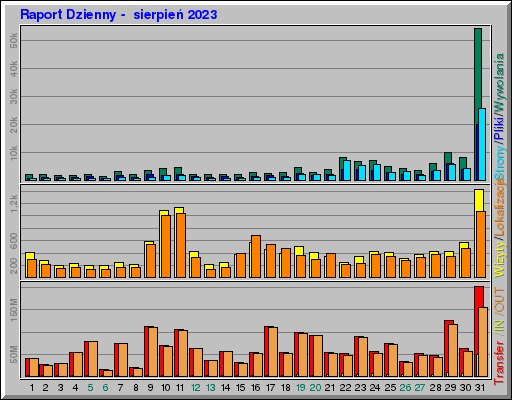Click the Wizyty legend label

point(499,259)
